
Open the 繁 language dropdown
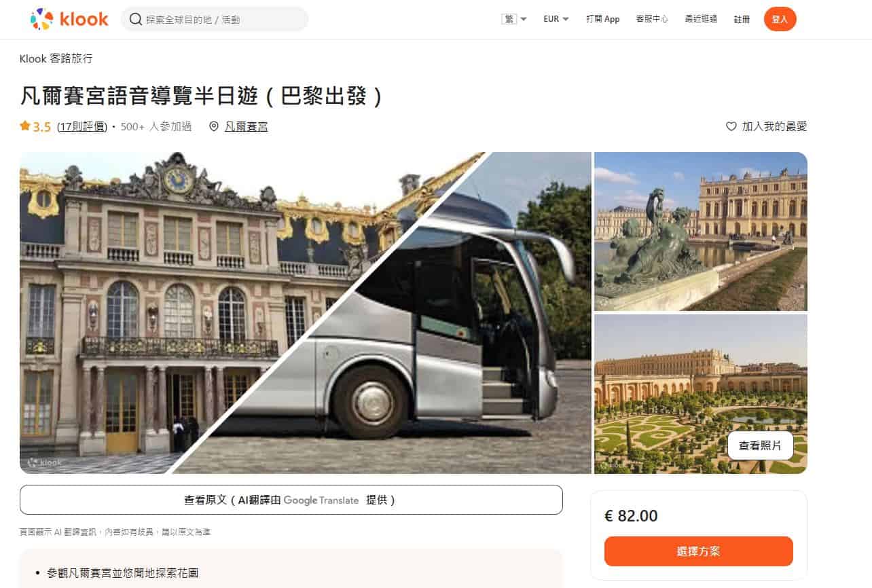click(514, 19)
